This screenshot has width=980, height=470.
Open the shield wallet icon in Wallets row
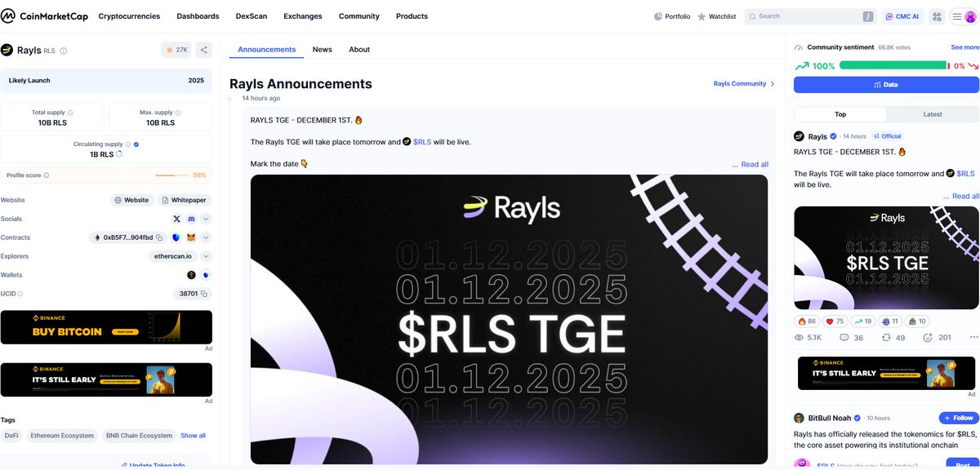(206, 275)
